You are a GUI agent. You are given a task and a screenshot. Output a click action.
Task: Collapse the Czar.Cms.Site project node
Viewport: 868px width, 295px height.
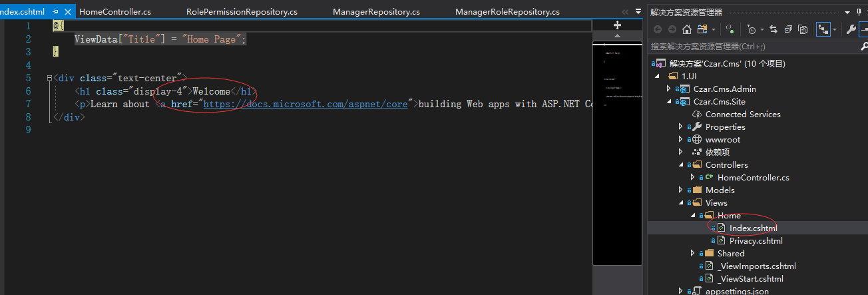(669, 102)
